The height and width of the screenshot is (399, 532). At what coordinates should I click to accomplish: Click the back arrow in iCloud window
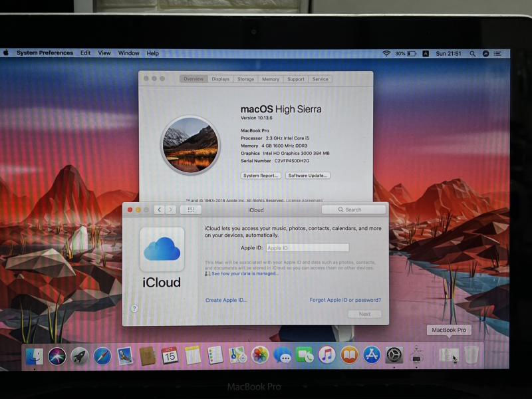pos(159,209)
